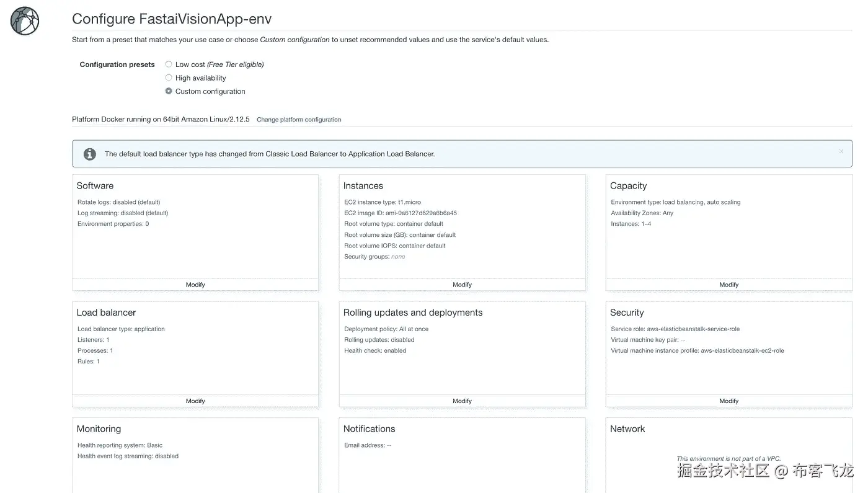This screenshot has height=493, width=868.
Task: Click Modify under the Security card
Action: 728,401
